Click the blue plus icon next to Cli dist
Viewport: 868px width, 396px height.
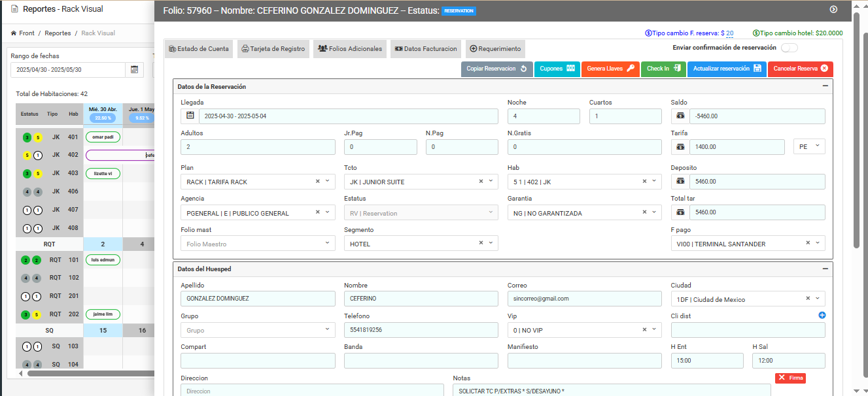point(822,315)
